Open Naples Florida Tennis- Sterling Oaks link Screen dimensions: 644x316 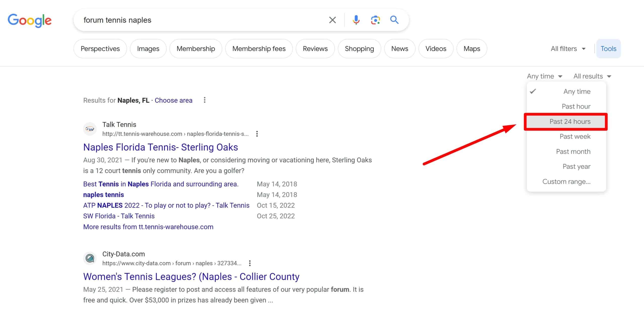pyautogui.click(x=160, y=147)
